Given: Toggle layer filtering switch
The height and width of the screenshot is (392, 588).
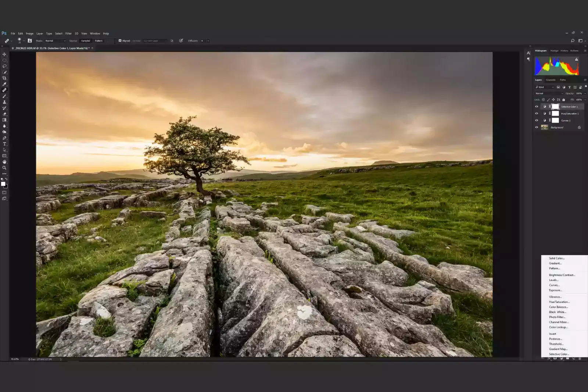Looking at the screenshot, I should click(585, 86).
